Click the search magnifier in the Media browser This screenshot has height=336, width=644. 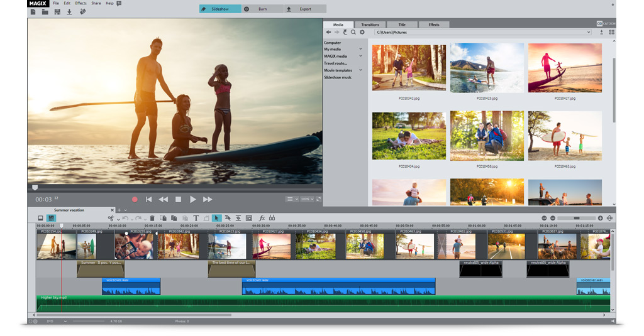[x=353, y=32]
